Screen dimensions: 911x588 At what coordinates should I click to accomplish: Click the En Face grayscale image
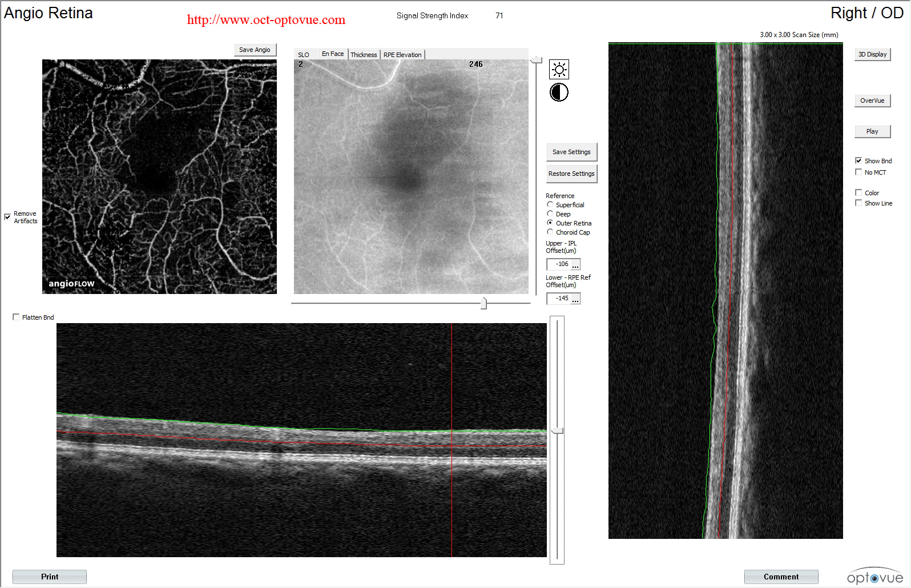(411, 177)
